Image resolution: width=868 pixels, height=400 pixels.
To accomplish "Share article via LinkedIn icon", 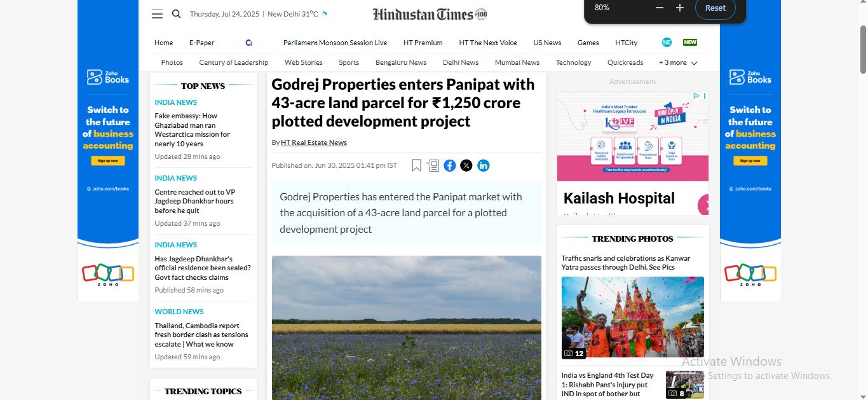I will tap(484, 165).
